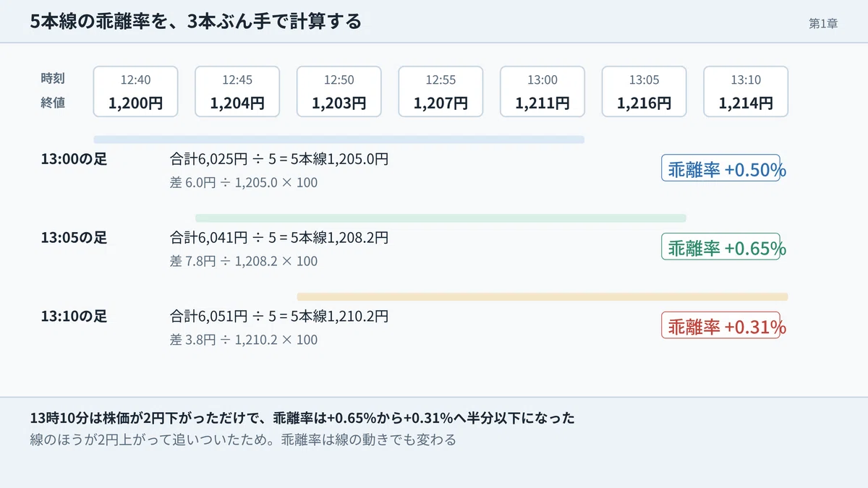Viewport: 868px width, 488px height.
Task: Select the 合計6,025円 ÷ 5 formula line
Action: point(279,158)
